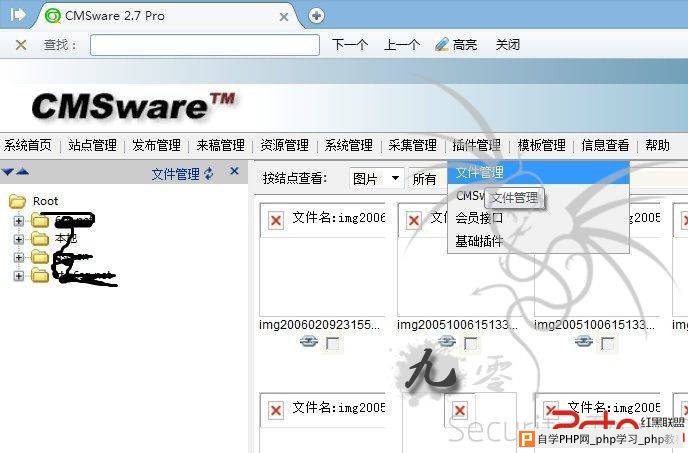Screen dimensions: 688x453
Task: Expand the third folder under Root
Action: [18, 258]
